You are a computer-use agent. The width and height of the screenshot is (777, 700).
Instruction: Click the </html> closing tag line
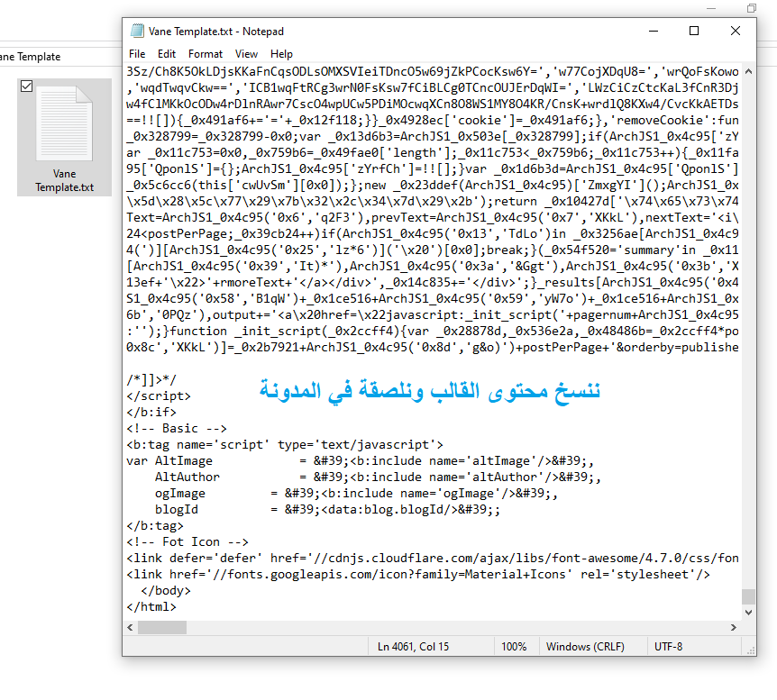pos(151,606)
